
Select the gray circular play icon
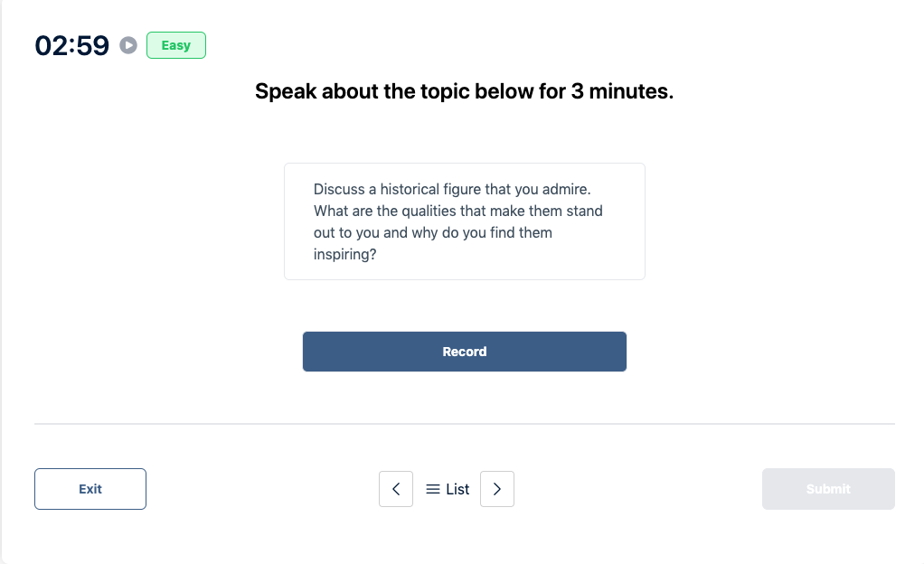(x=127, y=44)
